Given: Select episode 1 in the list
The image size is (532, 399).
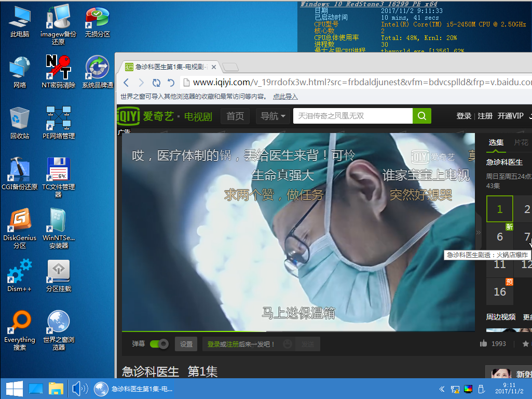Looking at the screenshot, I should (x=500, y=209).
